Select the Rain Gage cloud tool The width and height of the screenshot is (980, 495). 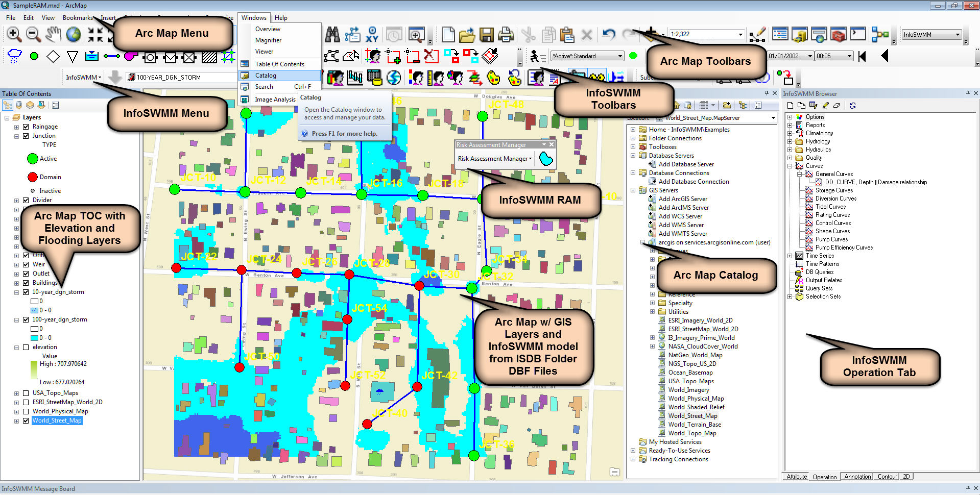point(14,56)
